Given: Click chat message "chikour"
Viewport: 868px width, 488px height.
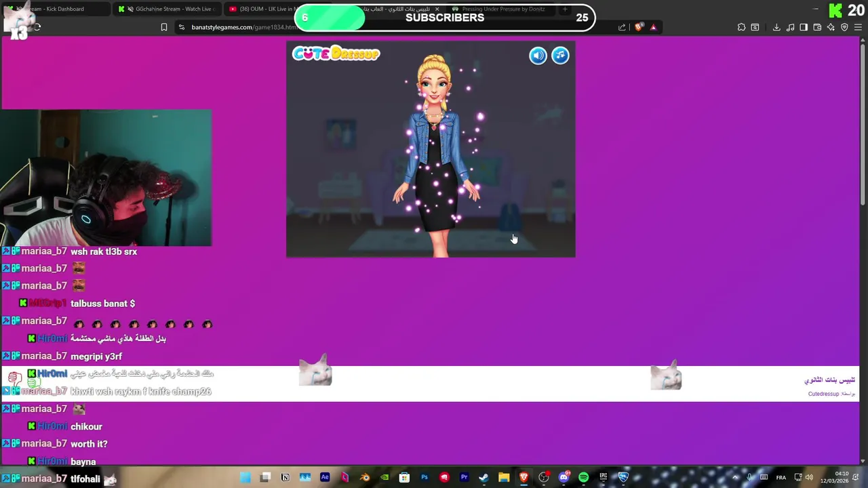Looking at the screenshot, I should (x=86, y=426).
